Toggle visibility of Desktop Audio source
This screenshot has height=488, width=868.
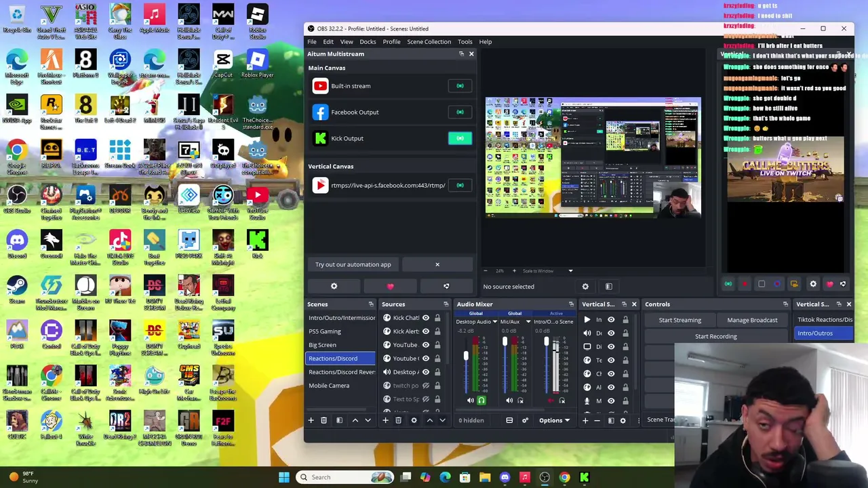[x=426, y=372]
